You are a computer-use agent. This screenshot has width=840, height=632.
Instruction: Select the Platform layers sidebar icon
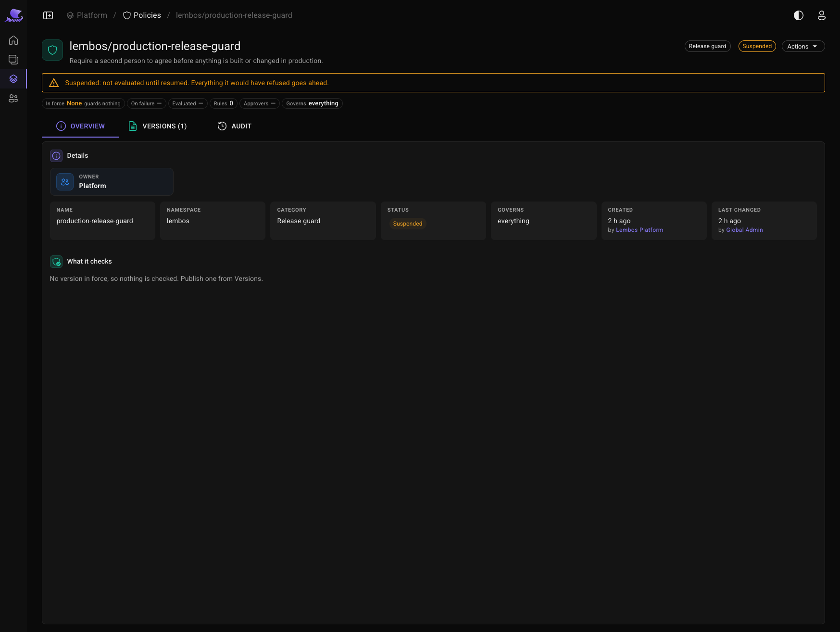pyautogui.click(x=13, y=79)
